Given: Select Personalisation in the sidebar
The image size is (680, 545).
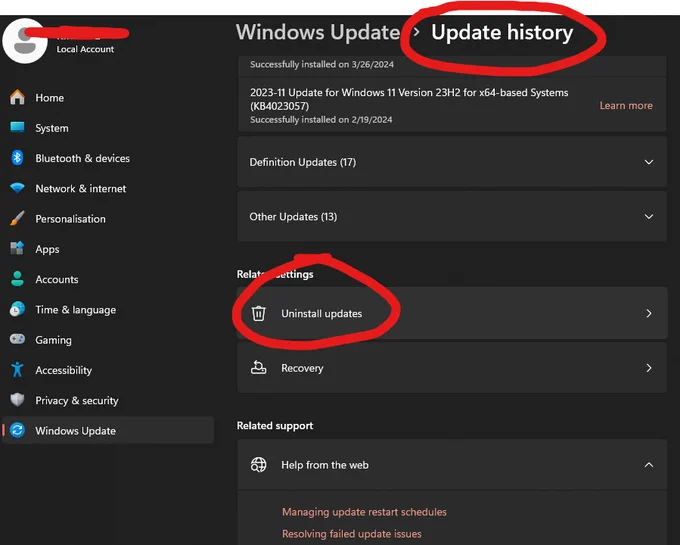Looking at the screenshot, I should pos(108,219).
